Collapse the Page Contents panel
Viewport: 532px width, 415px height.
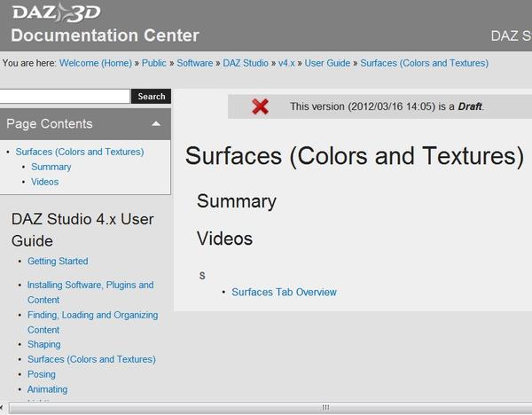coord(155,123)
